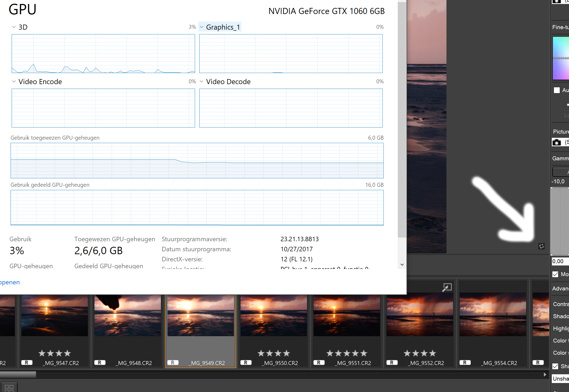Click the blue 'openen' link
Viewport: 569px width, 392px height.
pos(10,282)
